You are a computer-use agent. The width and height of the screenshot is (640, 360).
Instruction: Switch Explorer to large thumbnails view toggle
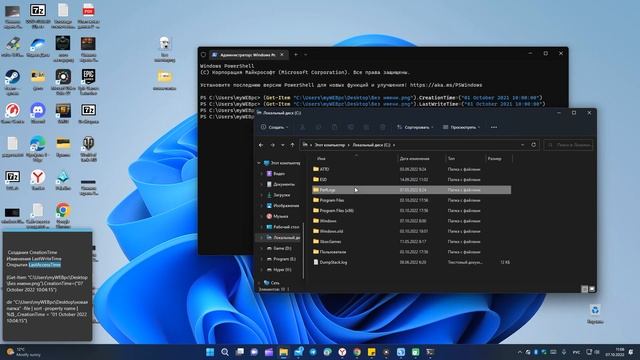coord(592,289)
